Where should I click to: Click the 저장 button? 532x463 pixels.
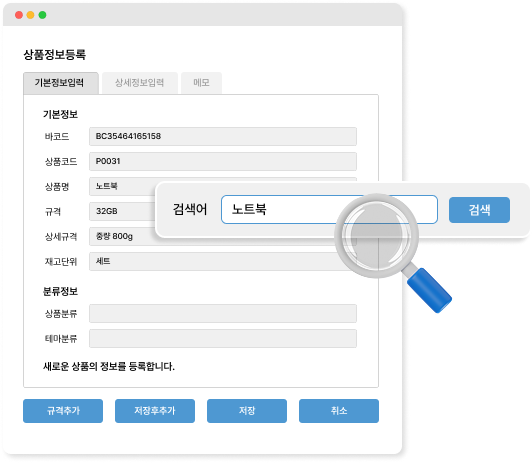247,411
